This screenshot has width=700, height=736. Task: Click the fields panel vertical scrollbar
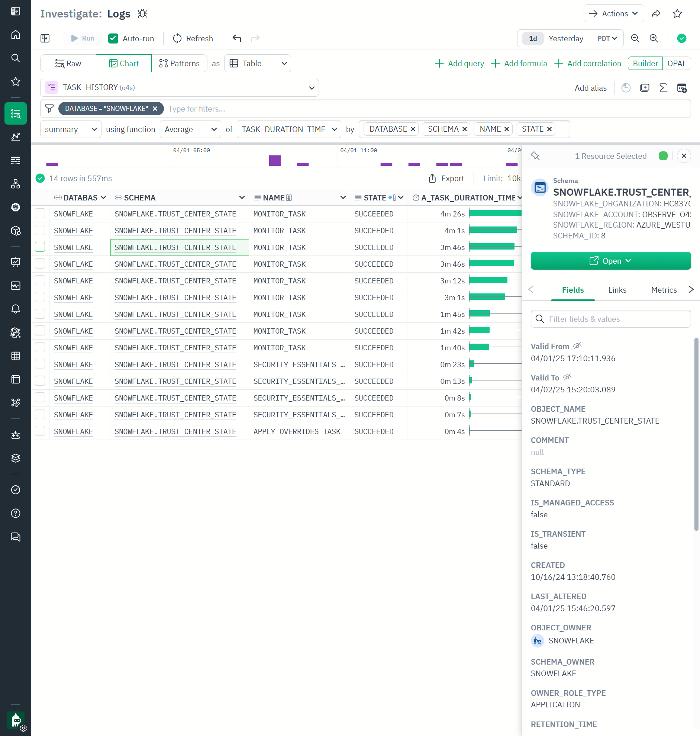696,434
